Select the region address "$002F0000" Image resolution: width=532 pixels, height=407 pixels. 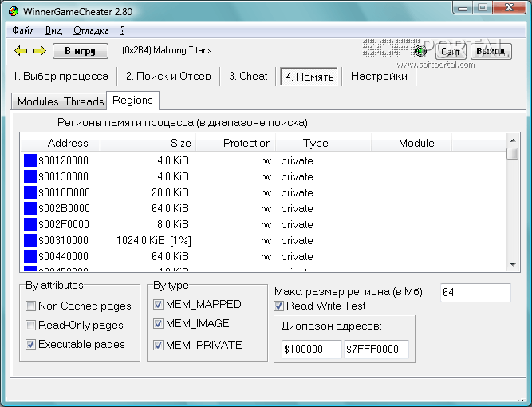point(64,224)
